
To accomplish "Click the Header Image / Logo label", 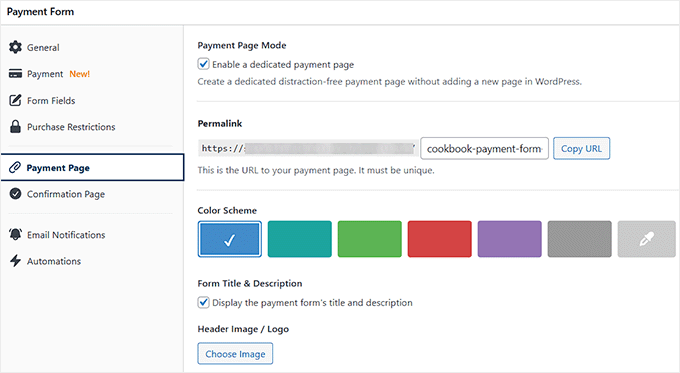I will [243, 329].
